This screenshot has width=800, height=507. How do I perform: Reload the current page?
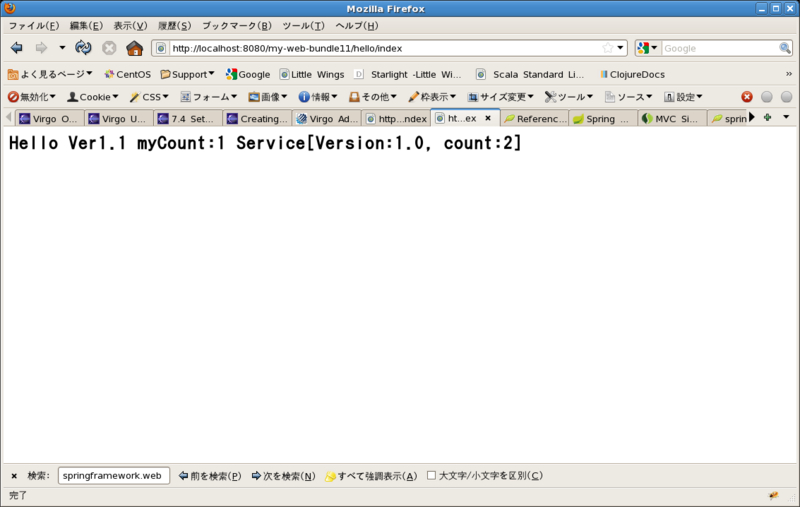[x=83, y=48]
